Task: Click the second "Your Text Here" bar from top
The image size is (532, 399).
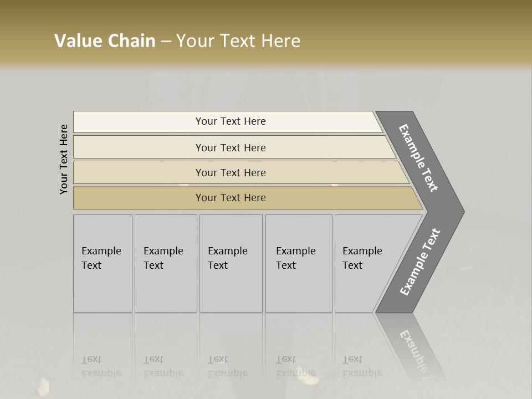Action: point(231,147)
